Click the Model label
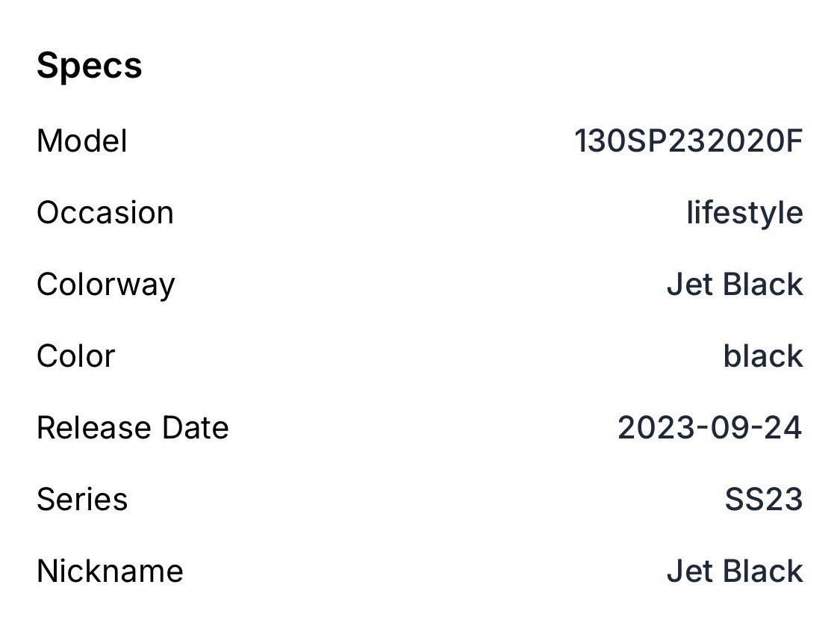Viewport: 840px width, 617px height. pyautogui.click(x=82, y=141)
